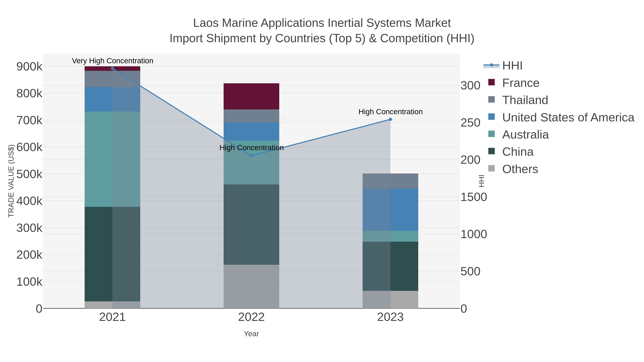Screen dimensions: 644x362
Task: Click the China color swatch in legend
Action: tap(492, 151)
